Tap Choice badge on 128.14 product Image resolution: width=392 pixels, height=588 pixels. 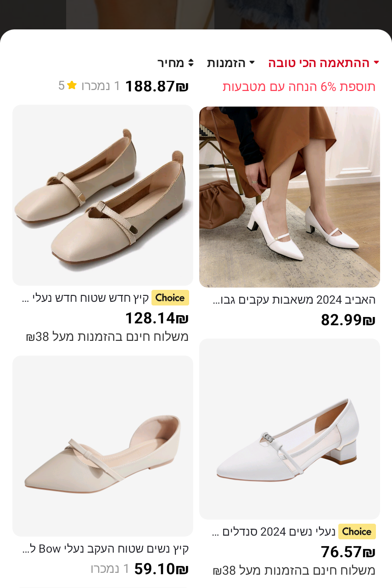(x=170, y=298)
